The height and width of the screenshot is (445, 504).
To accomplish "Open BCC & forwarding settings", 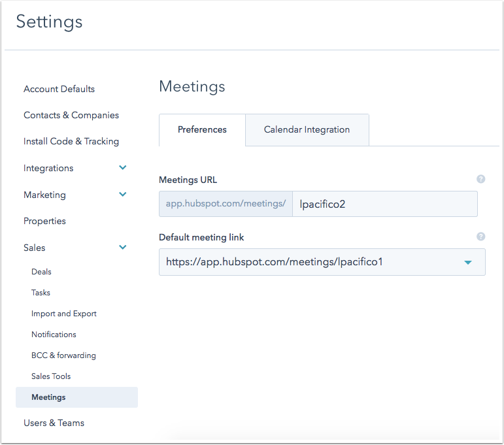I will pyautogui.click(x=63, y=355).
